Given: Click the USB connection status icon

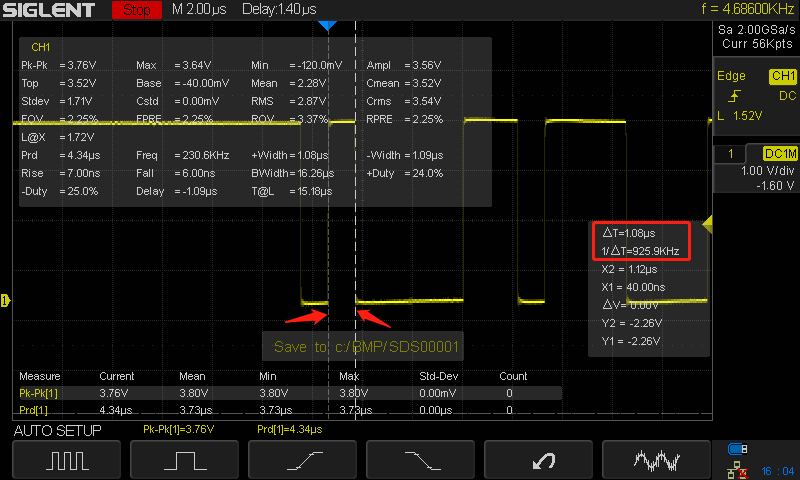Looking at the screenshot, I should (737, 449).
